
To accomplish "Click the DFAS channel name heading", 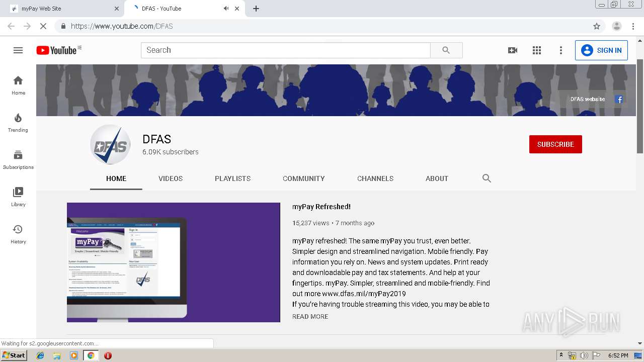I will 157,139.
